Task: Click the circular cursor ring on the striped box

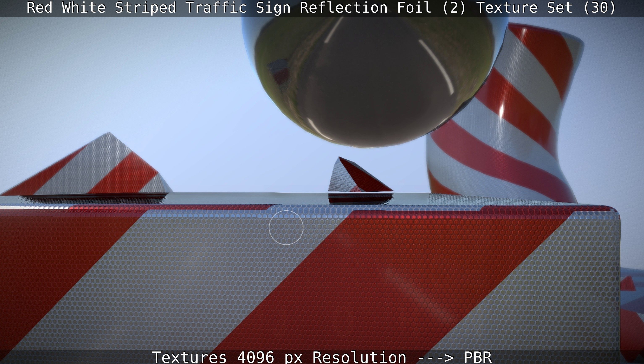Action: point(286,228)
